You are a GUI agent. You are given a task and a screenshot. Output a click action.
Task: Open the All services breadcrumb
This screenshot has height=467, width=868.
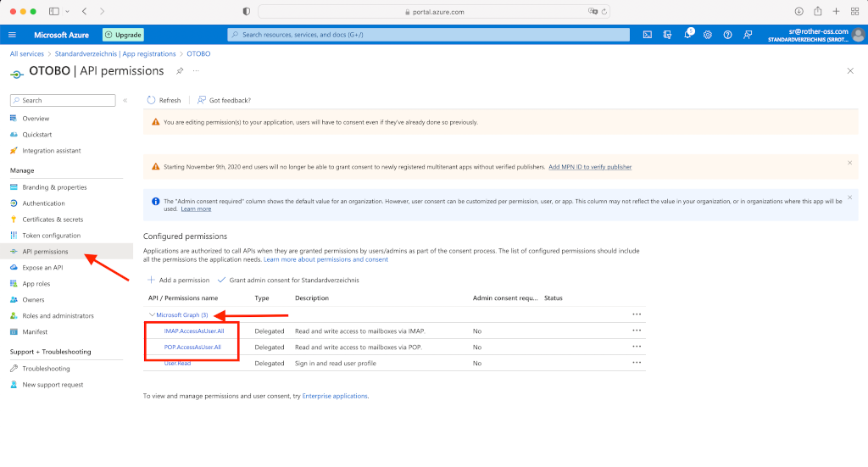click(x=26, y=53)
